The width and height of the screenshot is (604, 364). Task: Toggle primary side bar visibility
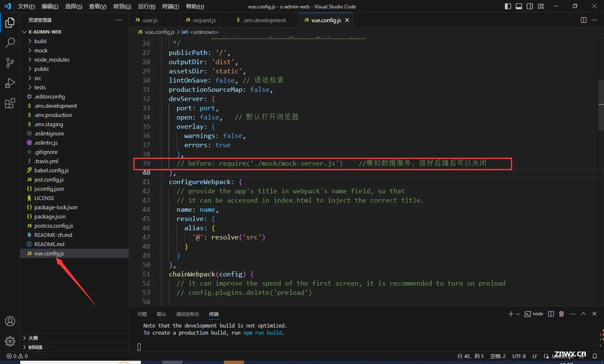click(508, 6)
